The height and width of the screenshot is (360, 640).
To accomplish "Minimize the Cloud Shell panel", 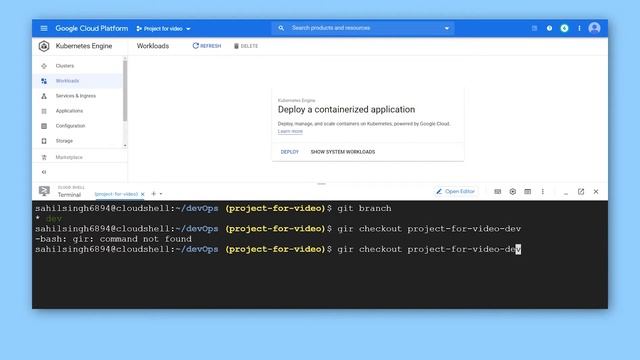I will pos(566,194).
